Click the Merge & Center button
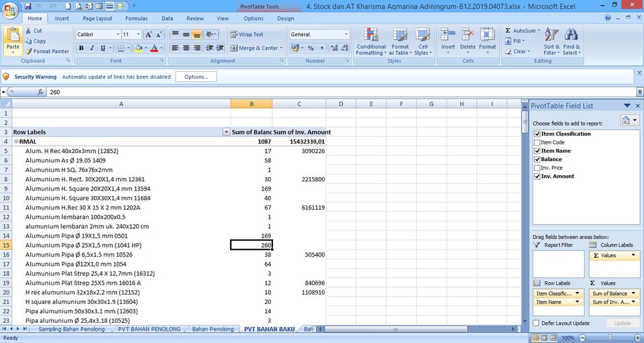The width and height of the screenshot is (644, 343). click(x=256, y=48)
